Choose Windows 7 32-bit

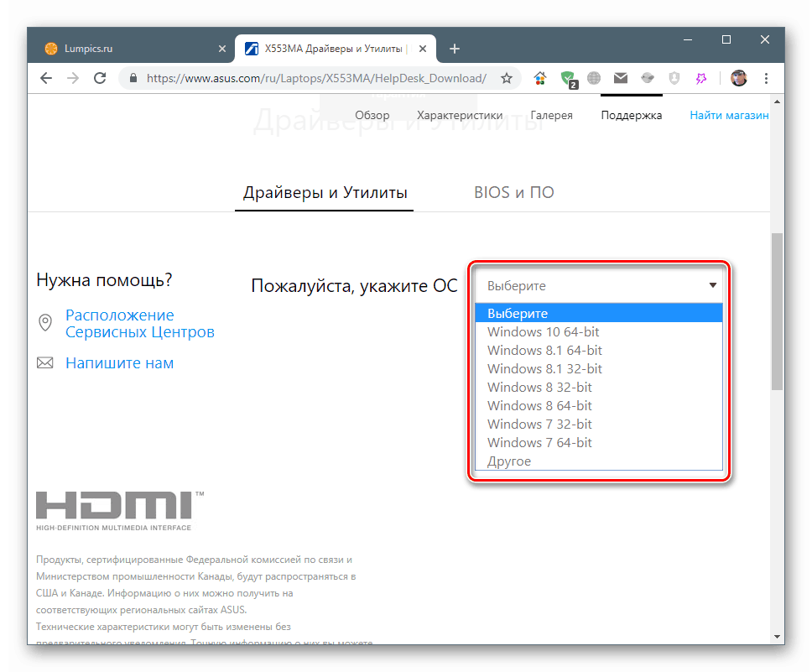pos(599,425)
